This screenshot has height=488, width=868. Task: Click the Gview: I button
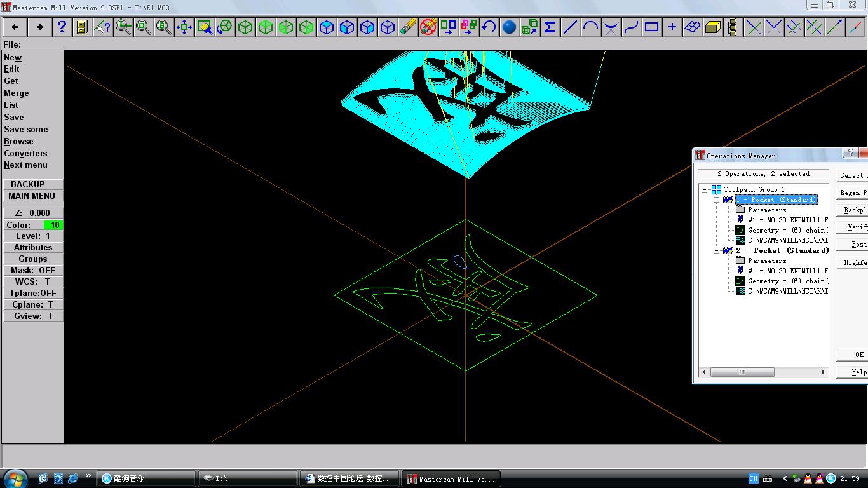coord(33,316)
